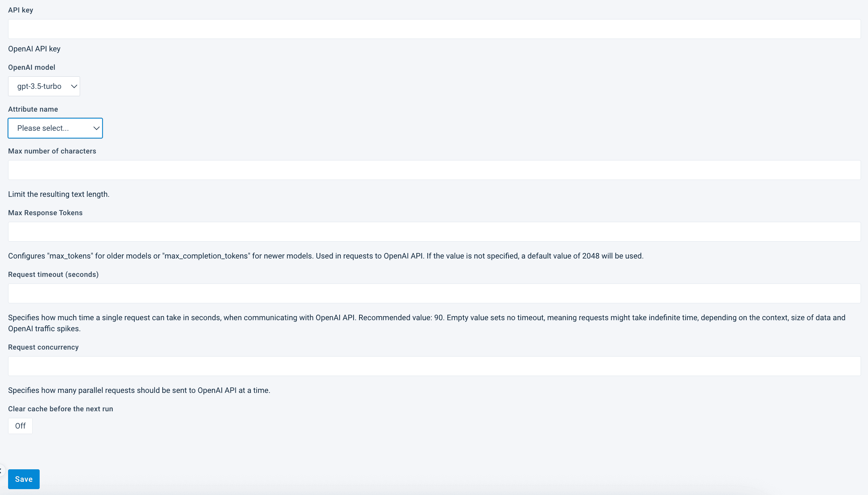Click the 'Attribute name' label
This screenshot has width=868, height=495.
pyautogui.click(x=33, y=109)
